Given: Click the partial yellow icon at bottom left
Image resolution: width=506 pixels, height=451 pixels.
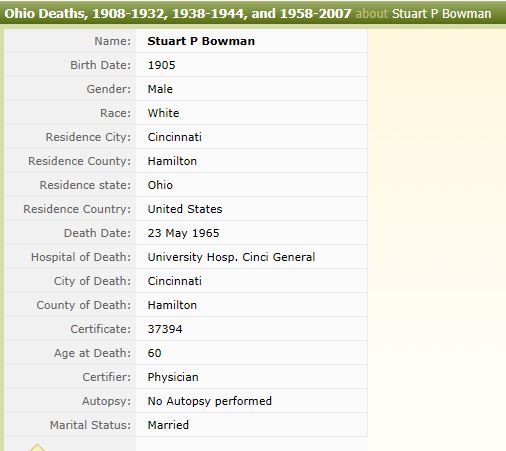Looking at the screenshot, I should tap(37, 447).
